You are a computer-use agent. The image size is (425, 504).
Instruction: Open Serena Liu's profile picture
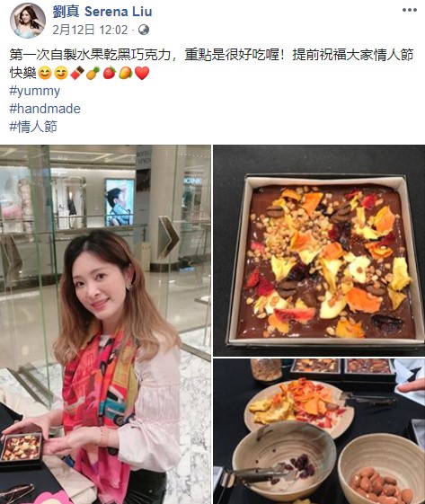[28, 21]
